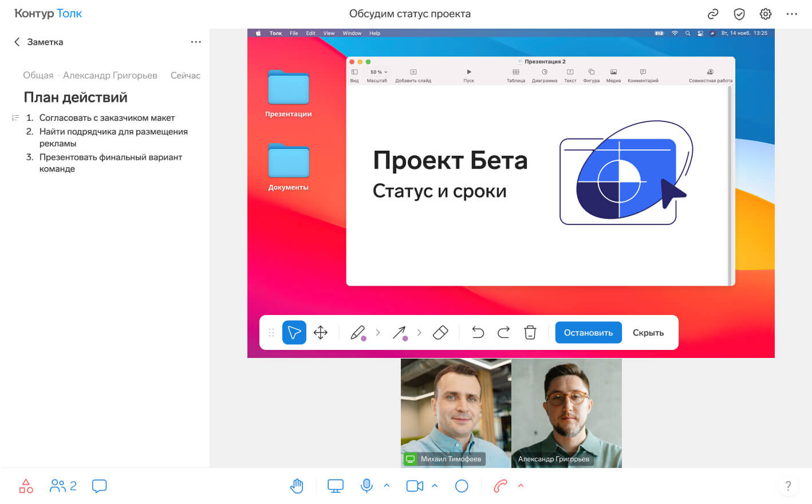812x504 pixels.
Task: Select the arrow drawing tool
Action: [400, 332]
